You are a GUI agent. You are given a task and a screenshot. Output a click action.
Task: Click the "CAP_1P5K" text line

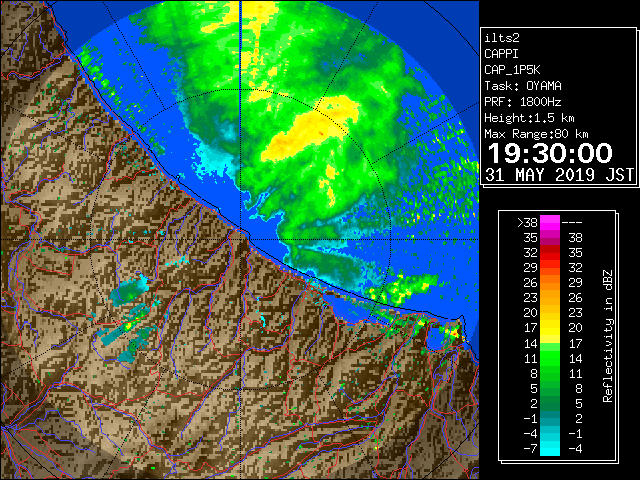click(512, 70)
